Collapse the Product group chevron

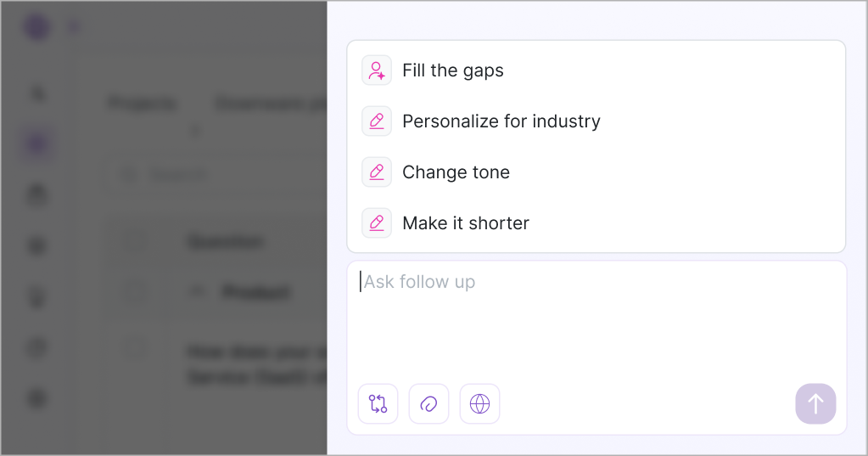[198, 291]
